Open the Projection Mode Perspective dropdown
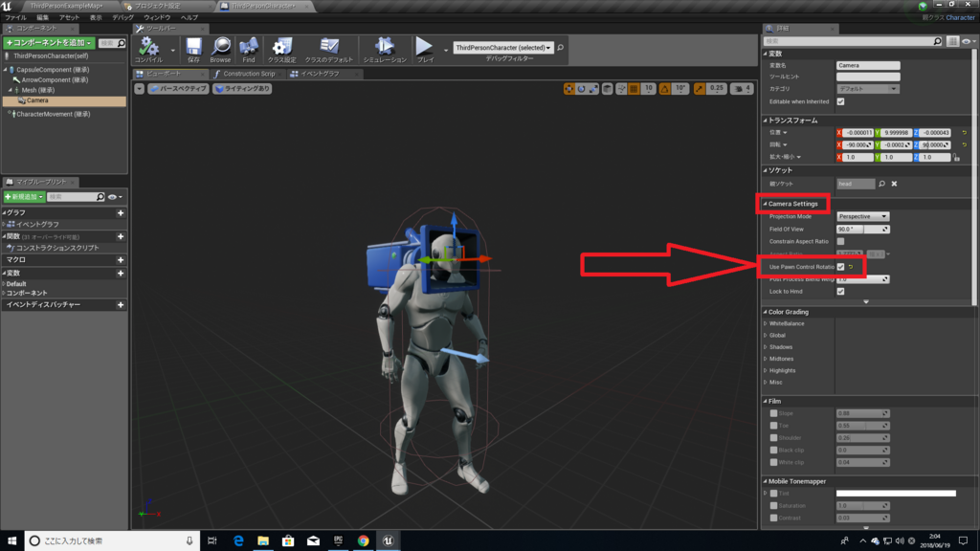This screenshot has width=980, height=551. click(x=862, y=217)
